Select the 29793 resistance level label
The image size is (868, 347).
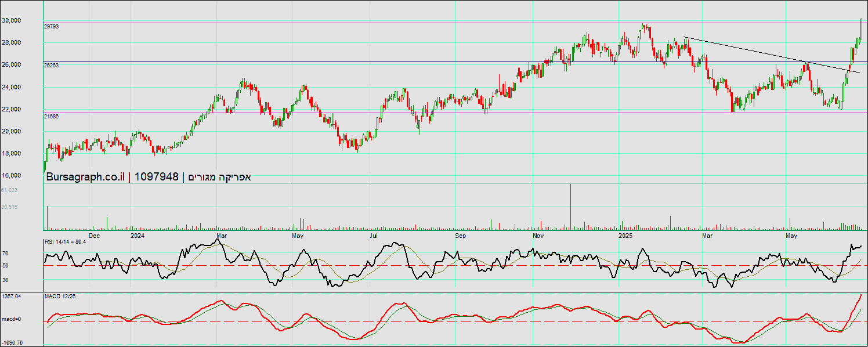pos(51,26)
